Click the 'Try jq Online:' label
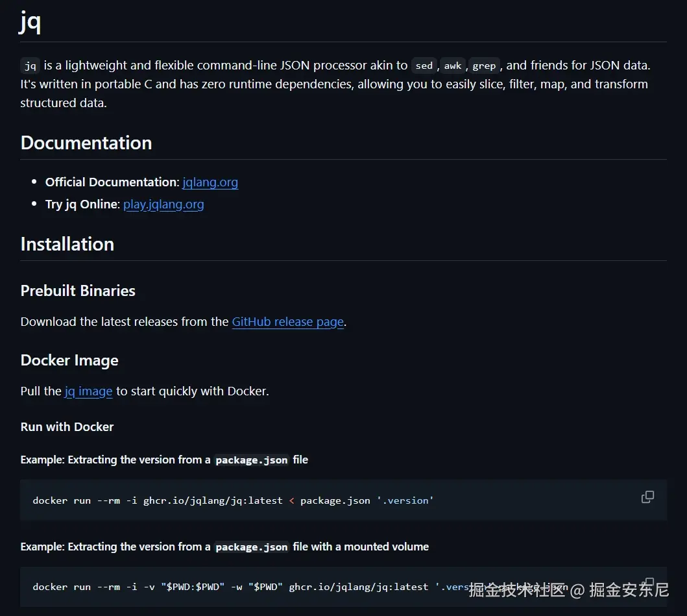 82,204
